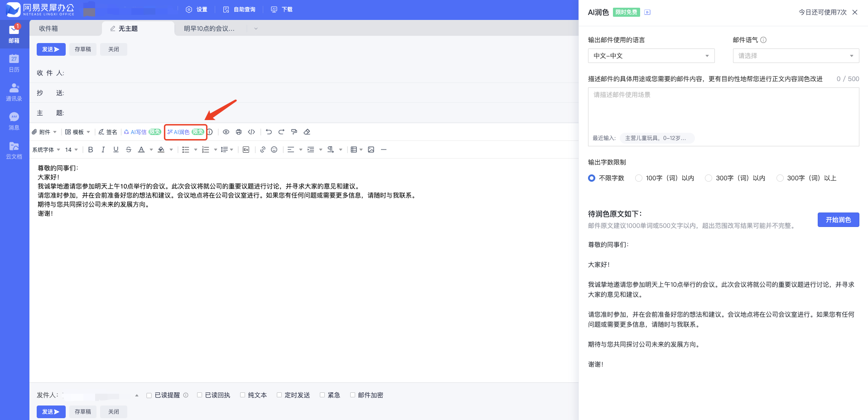Expand the 发件人 sender selector arrow
The height and width of the screenshot is (420, 868).
click(x=137, y=396)
